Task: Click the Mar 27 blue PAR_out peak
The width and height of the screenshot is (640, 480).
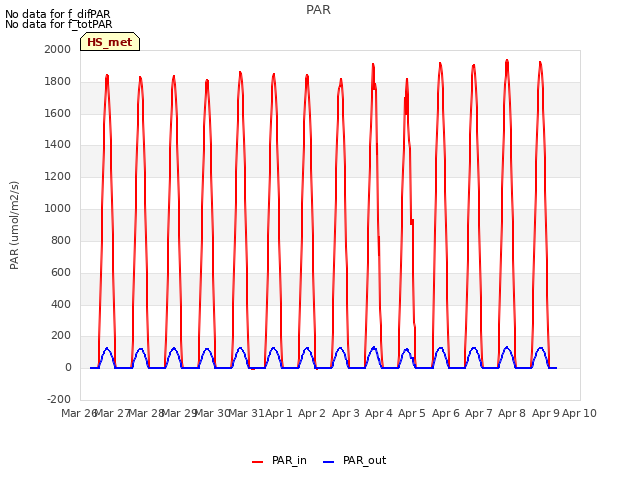Action: [x=107, y=349]
